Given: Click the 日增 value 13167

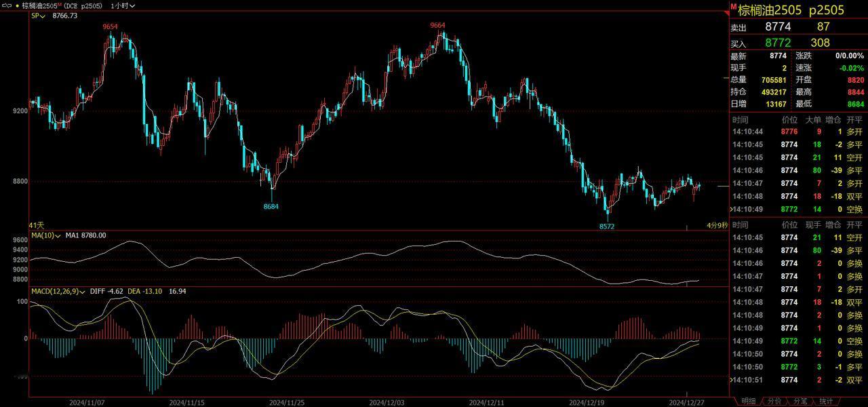Looking at the screenshot, I should click(x=775, y=104).
